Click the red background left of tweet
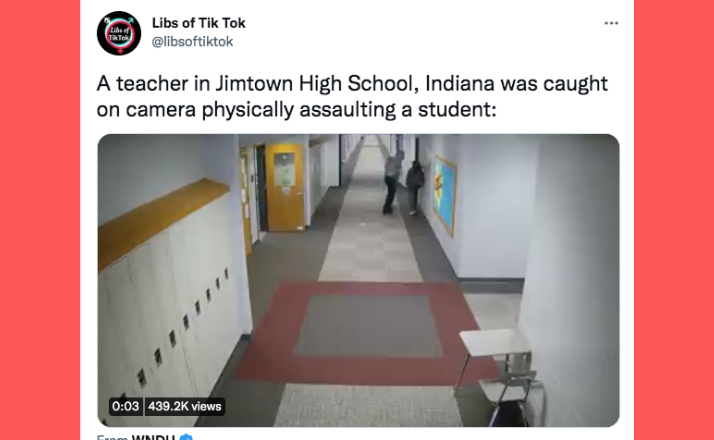This screenshot has height=440, width=714. click(40, 220)
